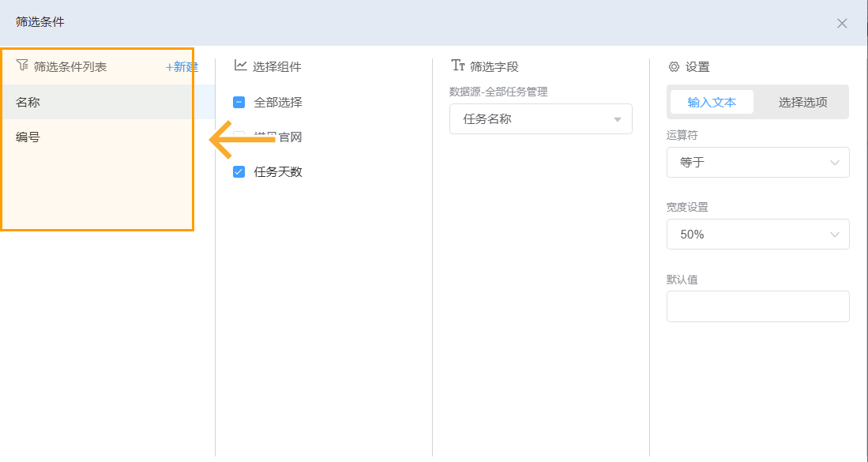868x462 pixels.
Task: Open the 任务名称 field dropdown
Action: click(540, 118)
